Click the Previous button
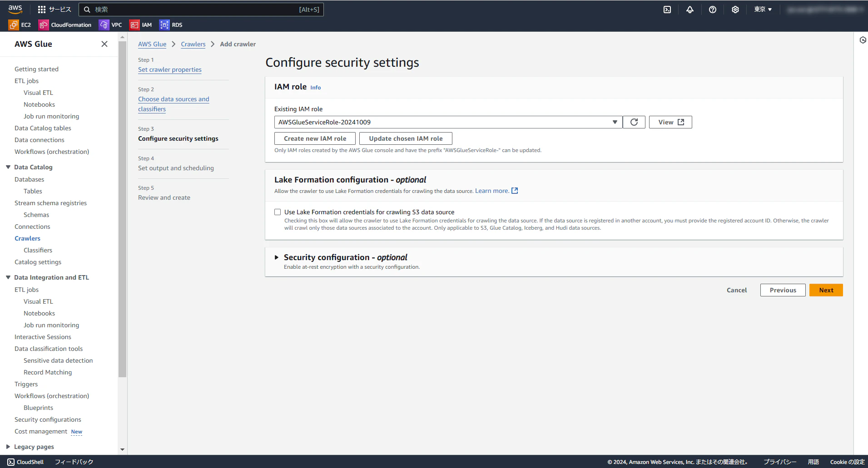This screenshot has width=868, height=468. pos(783,290)
